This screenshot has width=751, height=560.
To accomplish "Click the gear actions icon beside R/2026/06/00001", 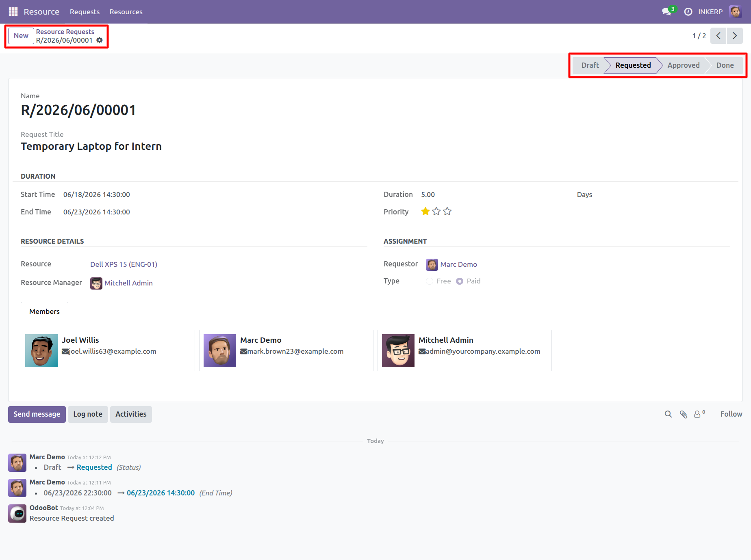I will [100, 40].
